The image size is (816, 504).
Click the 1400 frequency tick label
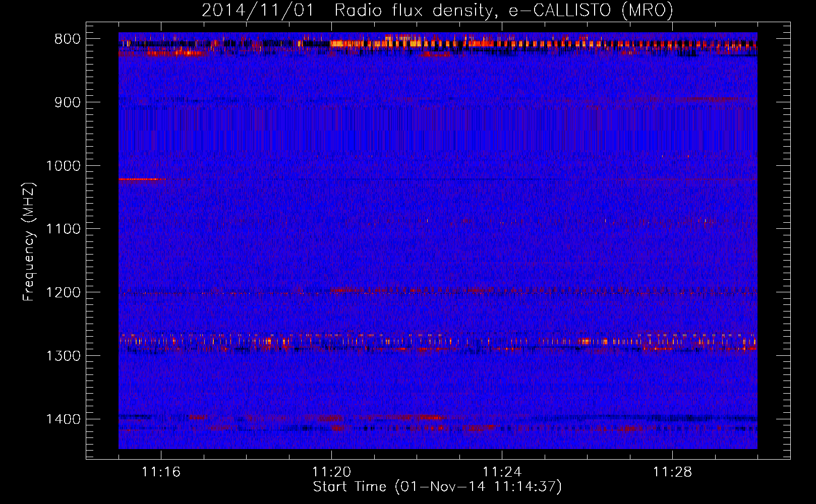point(63,419)
